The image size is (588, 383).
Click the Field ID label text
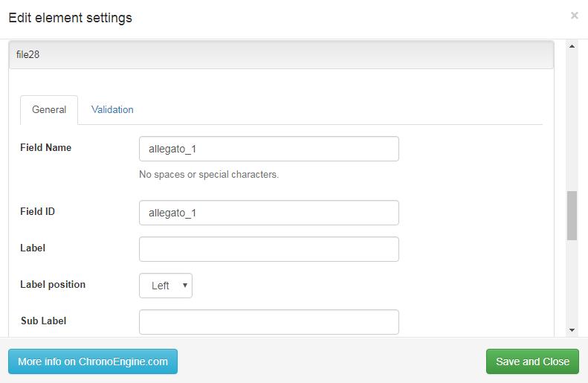(x=37, y=211)
